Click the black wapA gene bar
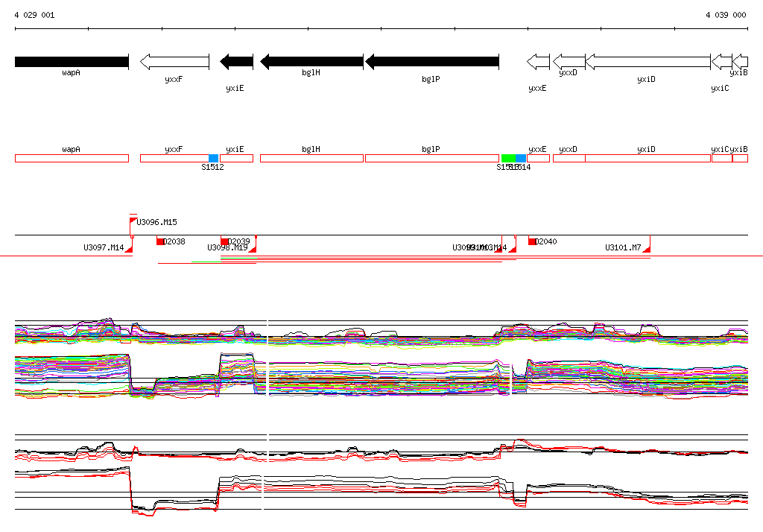This screenshot has width=763, height=532. pos(72,62)
